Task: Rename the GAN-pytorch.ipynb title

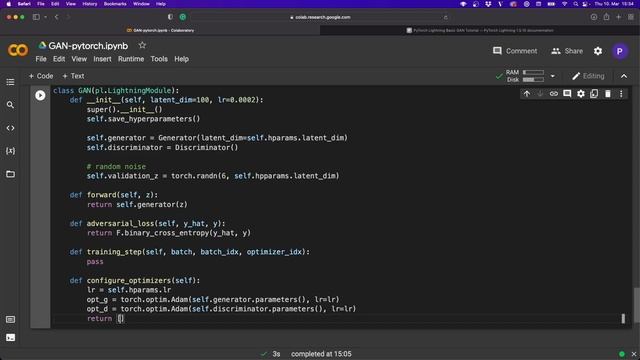Action: [x=88, y=46]
